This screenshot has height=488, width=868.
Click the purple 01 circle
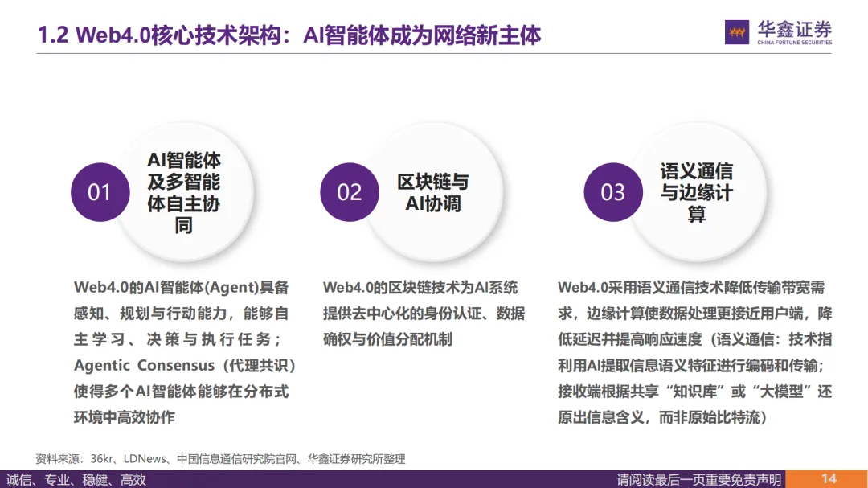point(100,192)
